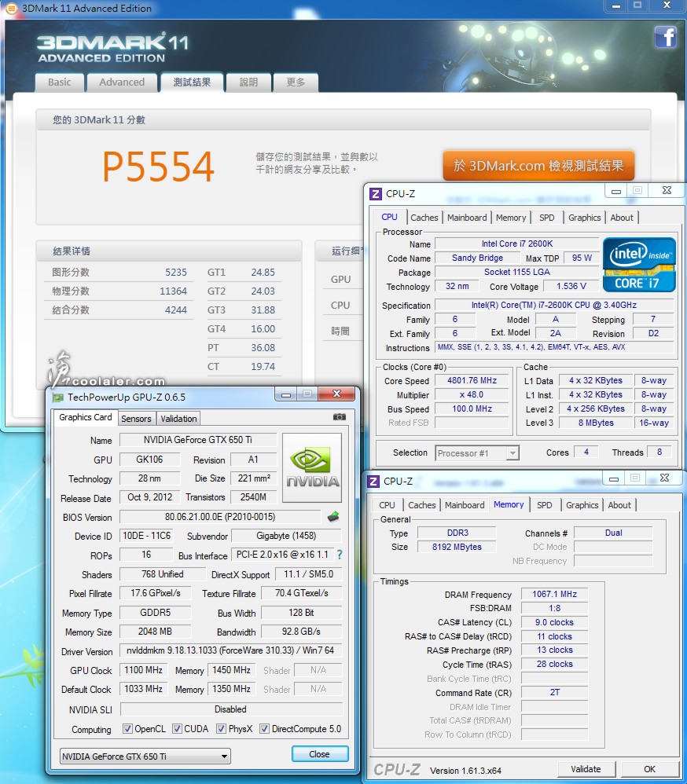Viewport: 687px width, 784px height.
Task: Click the OK button in CPU-Z
Action: pyautogui.click(x=649, y=769)
